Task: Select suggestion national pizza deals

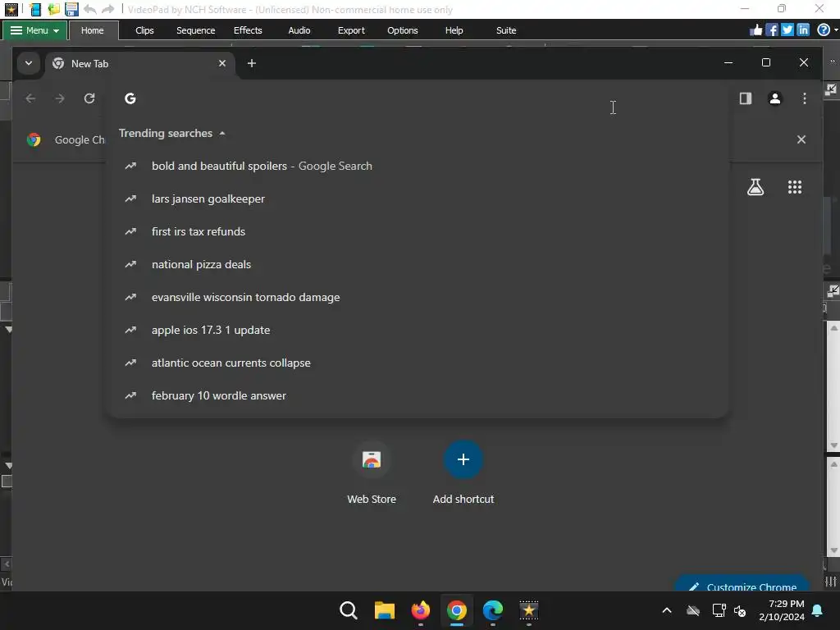Action: [418, 264]
